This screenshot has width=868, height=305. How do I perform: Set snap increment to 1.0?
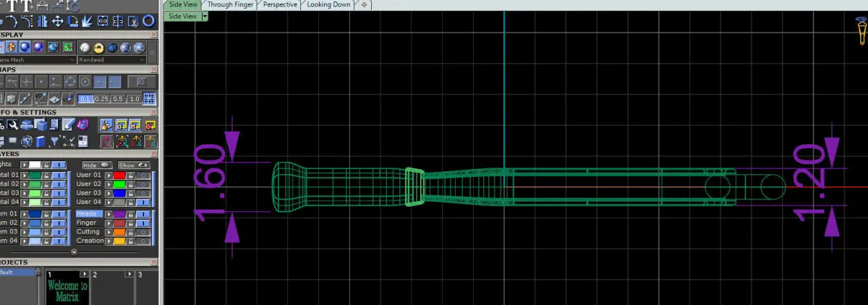134,99
